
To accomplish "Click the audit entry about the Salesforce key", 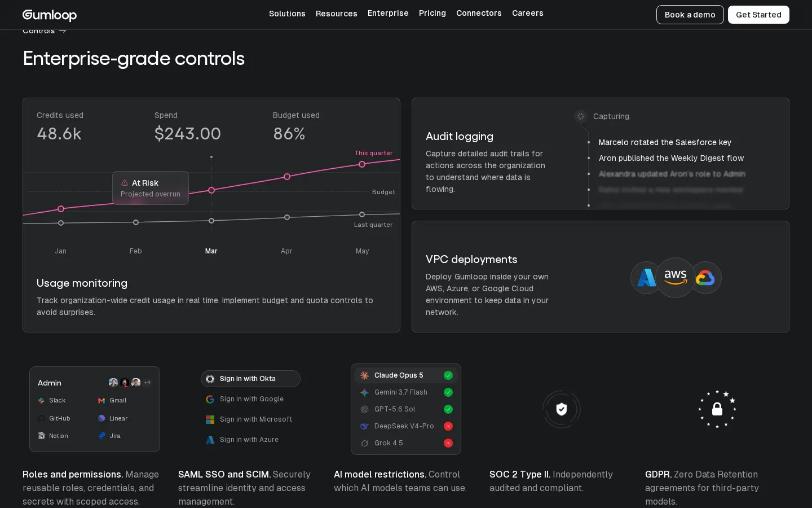I will tap(665, 142).
